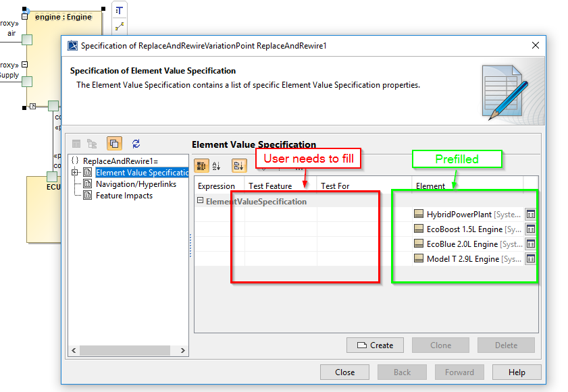Click the text tool T icon on diagram

point(119,11)
